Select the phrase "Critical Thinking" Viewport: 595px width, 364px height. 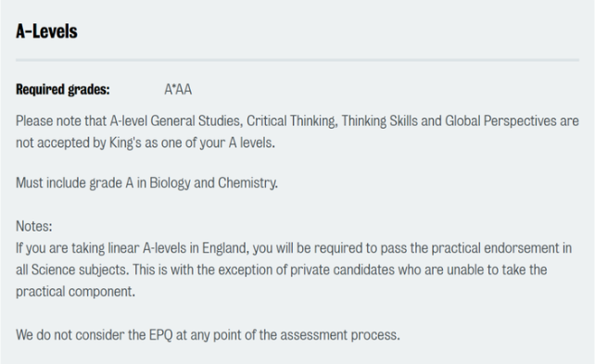(292, 121)
